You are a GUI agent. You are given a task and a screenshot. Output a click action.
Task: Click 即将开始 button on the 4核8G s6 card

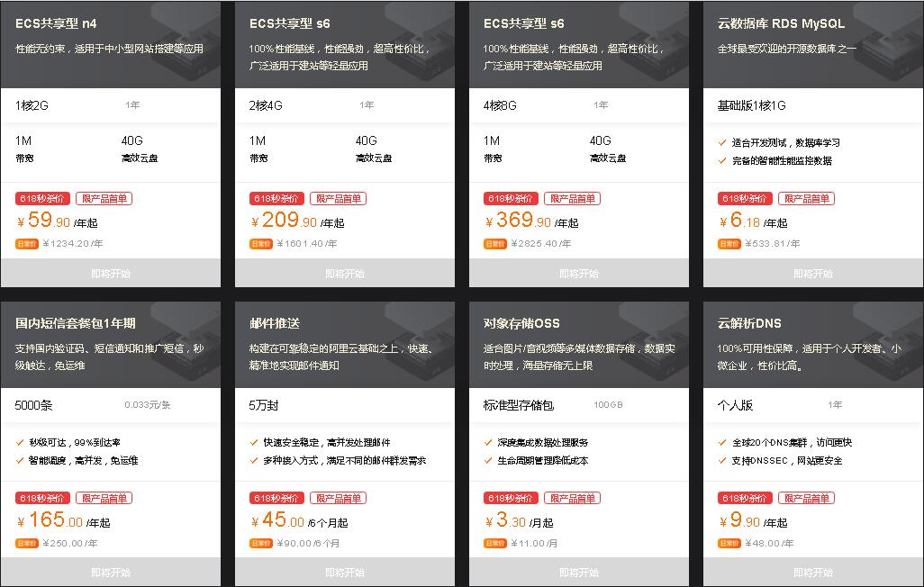tap(579, 273)
